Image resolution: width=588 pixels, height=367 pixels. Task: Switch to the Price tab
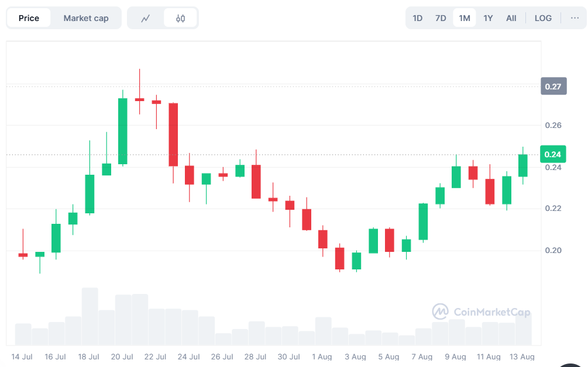[29, 18]
